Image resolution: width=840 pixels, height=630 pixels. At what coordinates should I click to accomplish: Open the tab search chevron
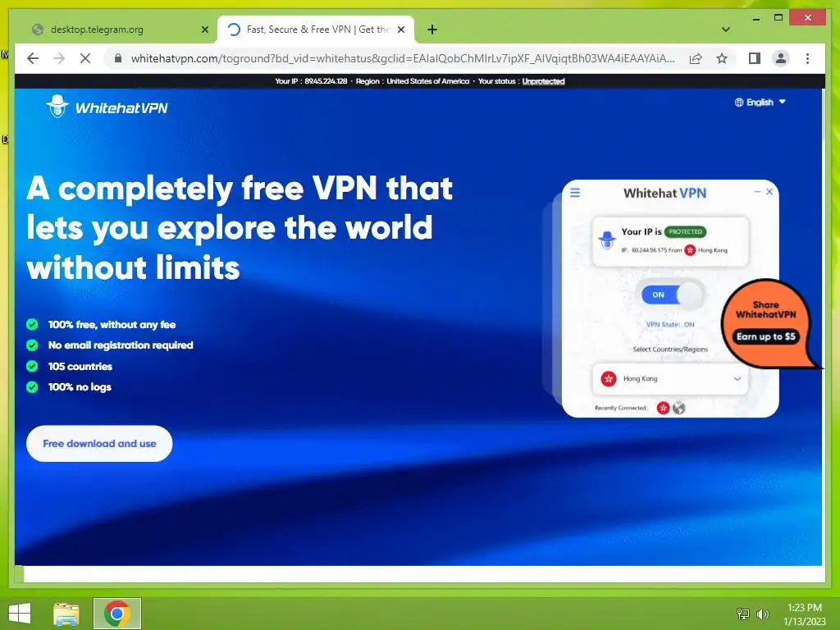pyautogui.click(x=725, y=30)
